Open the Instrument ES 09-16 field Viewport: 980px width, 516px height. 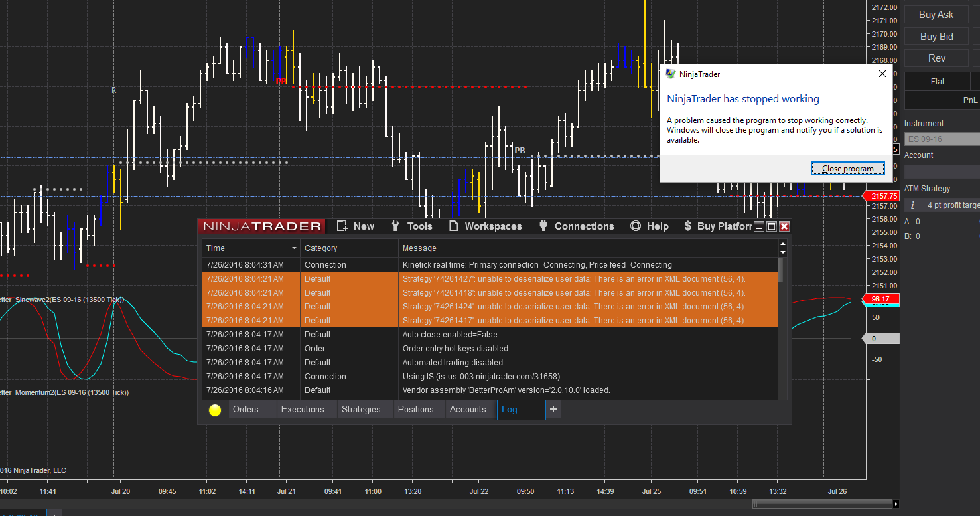pyautogui.click(x=942, y=139)
